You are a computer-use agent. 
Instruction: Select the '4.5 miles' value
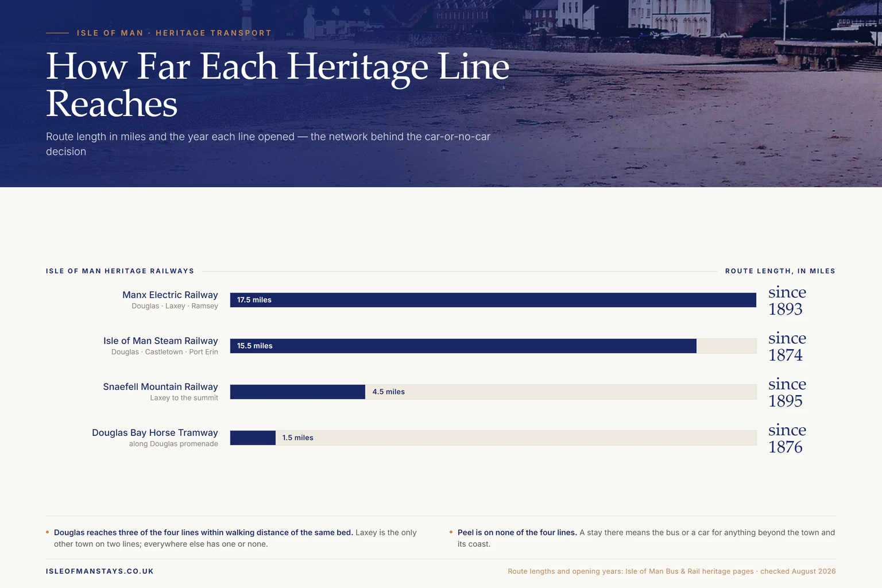point(389,392)
